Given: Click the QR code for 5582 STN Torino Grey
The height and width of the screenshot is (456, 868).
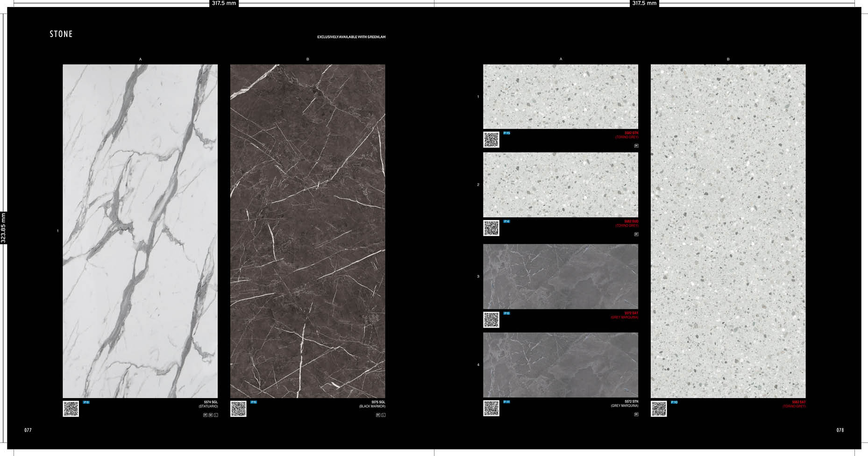Looking at the screenshot, I should click(491, 140).
